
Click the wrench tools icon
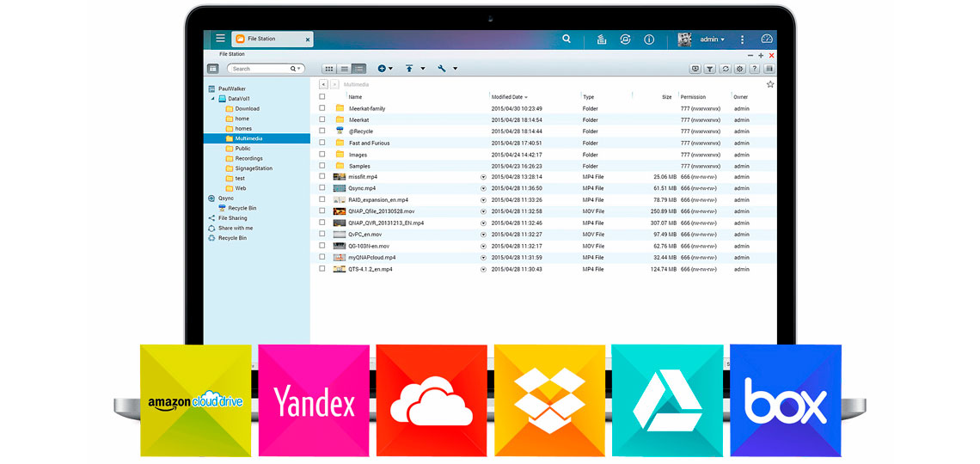click(x=442, y=68)
